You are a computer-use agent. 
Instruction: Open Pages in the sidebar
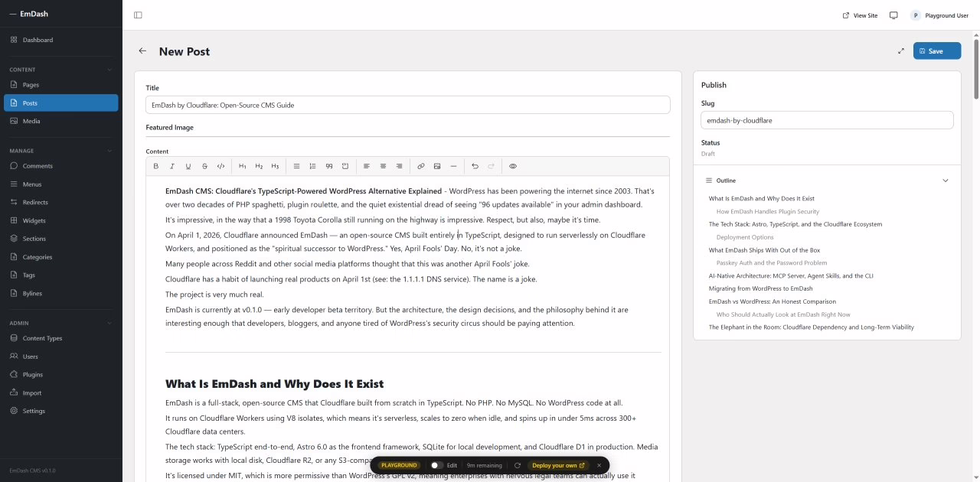point(61,85)
